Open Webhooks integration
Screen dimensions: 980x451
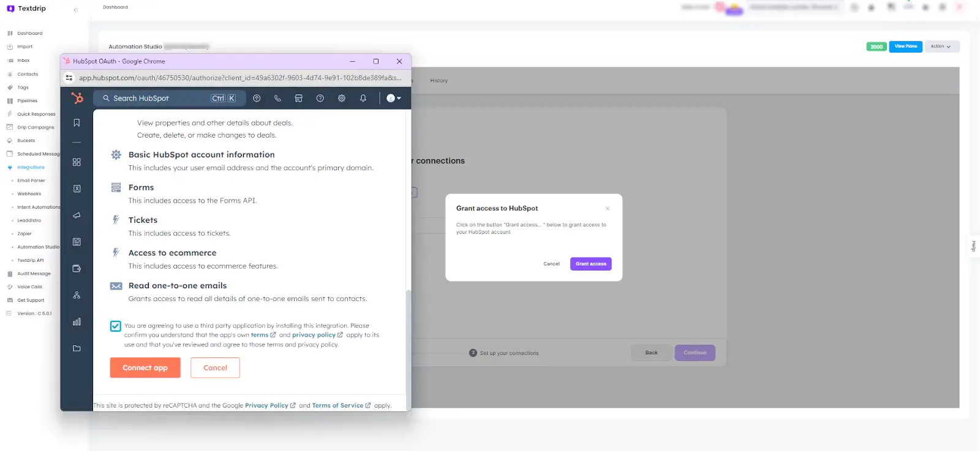pyautogui.click(x=29, y=194)
